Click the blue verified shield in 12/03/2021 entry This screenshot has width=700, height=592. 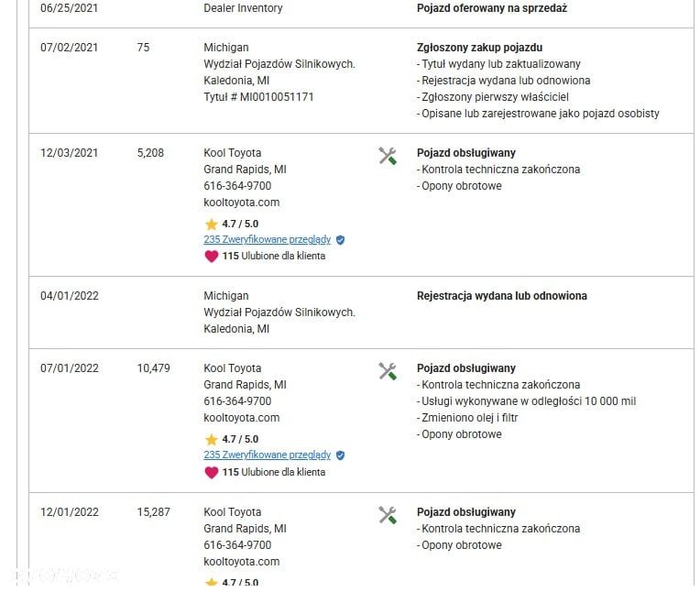pos(340,240)
